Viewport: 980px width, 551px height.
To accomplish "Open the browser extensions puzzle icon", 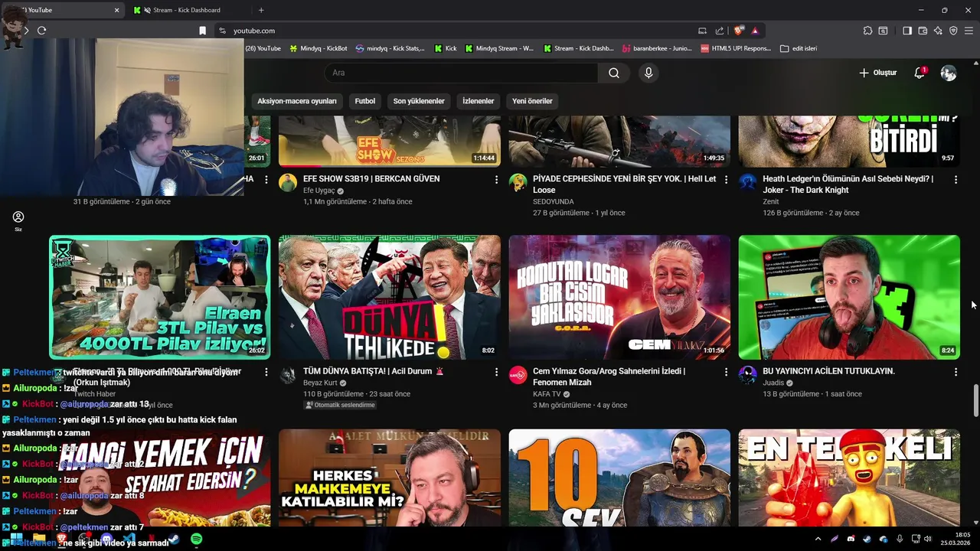I will click(867, 31).
